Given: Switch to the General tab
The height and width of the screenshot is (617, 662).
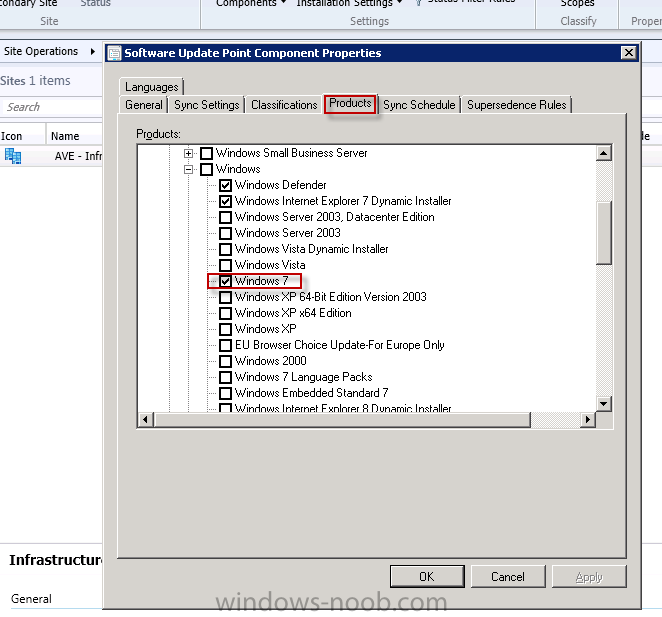Looking at the screenshot, I should point(144,105).
